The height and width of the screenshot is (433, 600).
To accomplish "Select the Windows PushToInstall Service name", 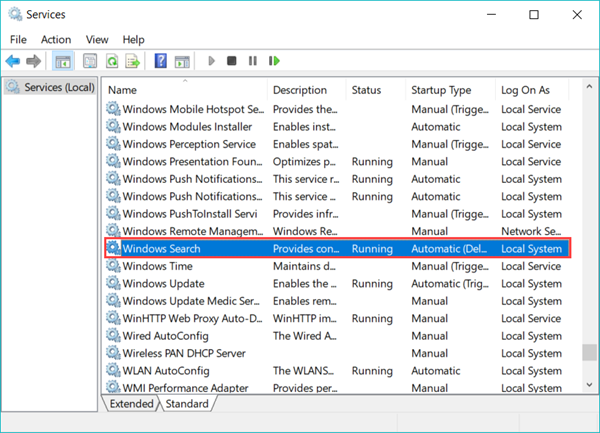I will click(x=190, y=214).
